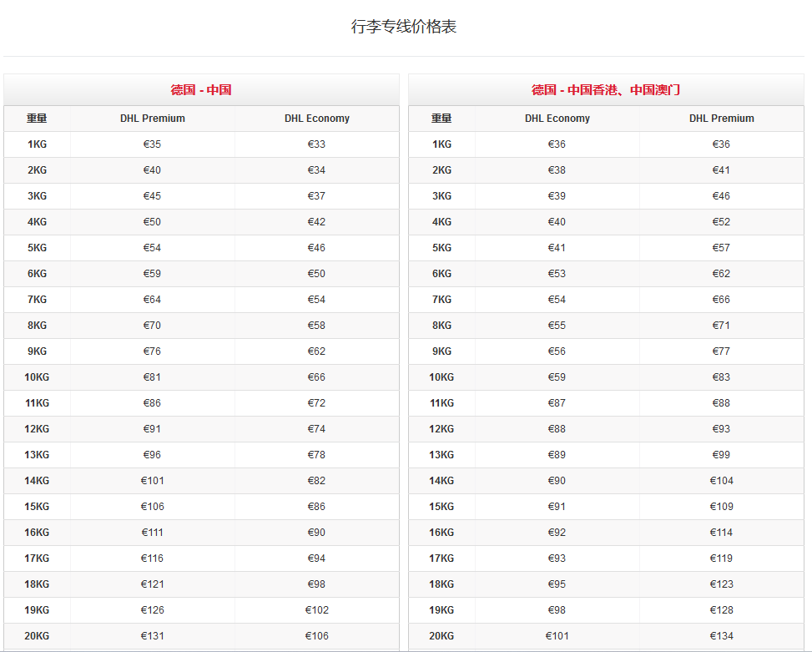Click the 行李专线价格表 page title
Screen dimensions: 812x652
404,27
